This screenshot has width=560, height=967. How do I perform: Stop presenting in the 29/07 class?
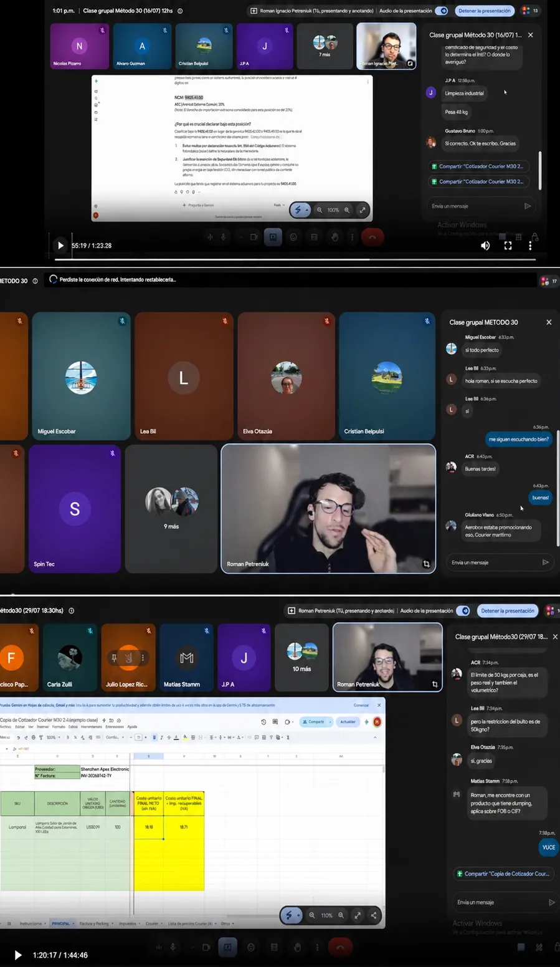[x=507, y=611]
